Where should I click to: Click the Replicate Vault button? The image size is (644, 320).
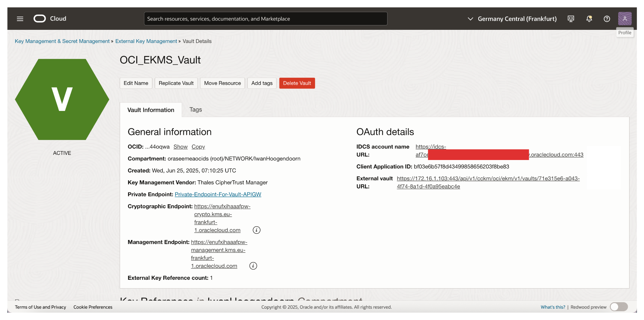[176, 83]
